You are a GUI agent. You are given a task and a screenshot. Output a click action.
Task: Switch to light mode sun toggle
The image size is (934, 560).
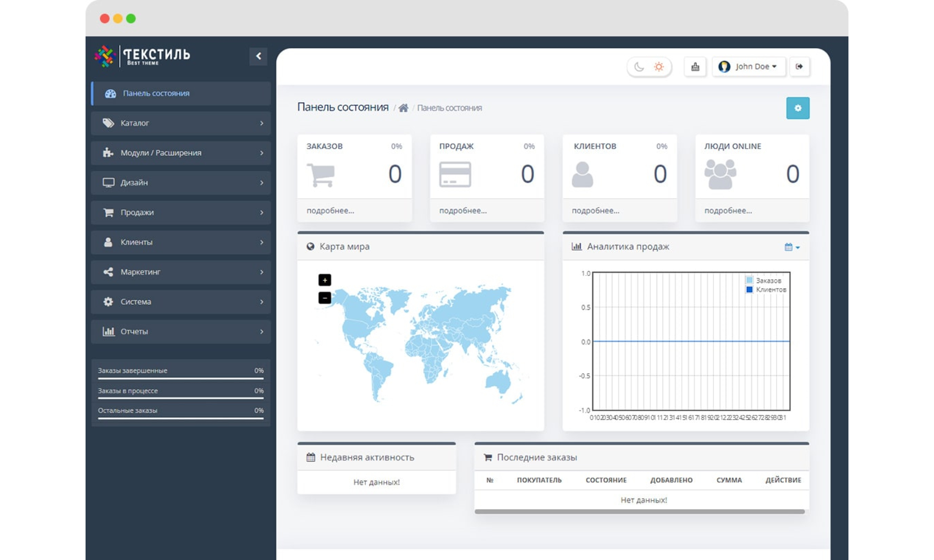pos(659,67)
